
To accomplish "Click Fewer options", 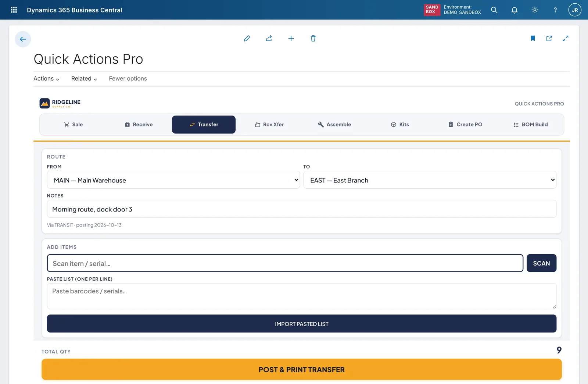I will [128, 79].
